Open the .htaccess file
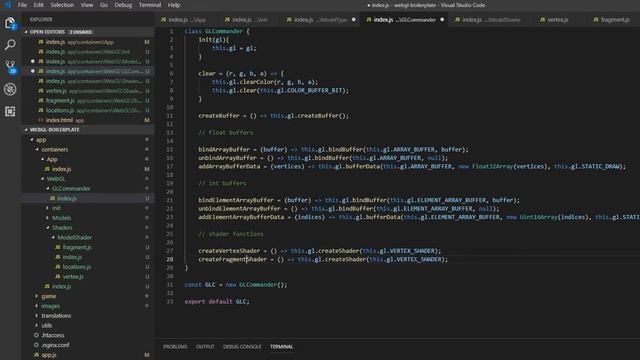This screenshot has width=640, height=360. pos(88,336)
